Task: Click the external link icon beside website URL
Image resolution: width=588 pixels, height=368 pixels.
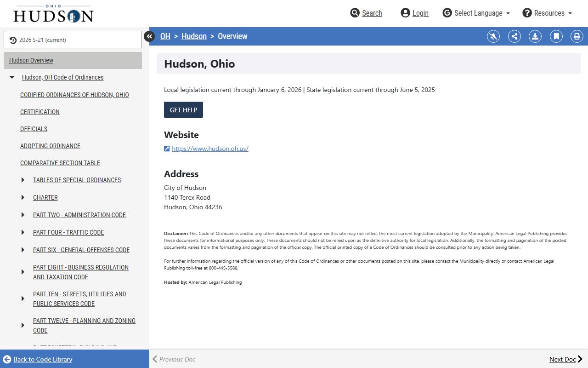Action: (x=167, y=149)
